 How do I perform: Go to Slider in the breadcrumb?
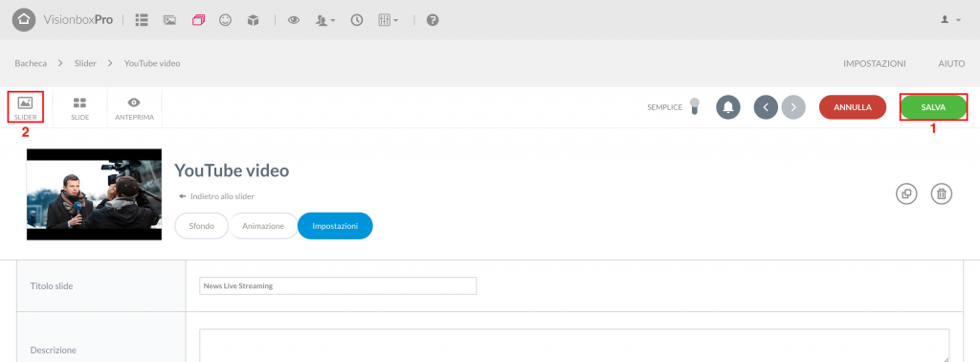point(85,64)
